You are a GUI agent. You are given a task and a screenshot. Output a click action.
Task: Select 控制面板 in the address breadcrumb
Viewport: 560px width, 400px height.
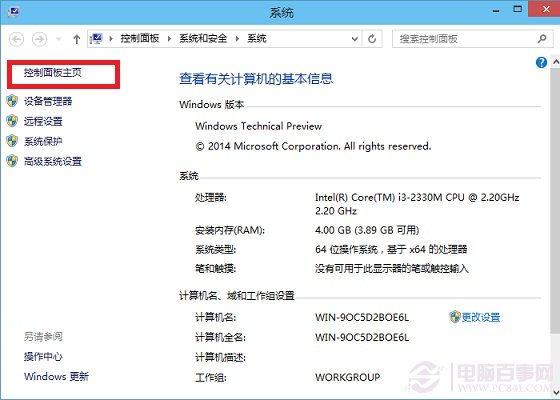pyautogui.click(x=140, y=38)
